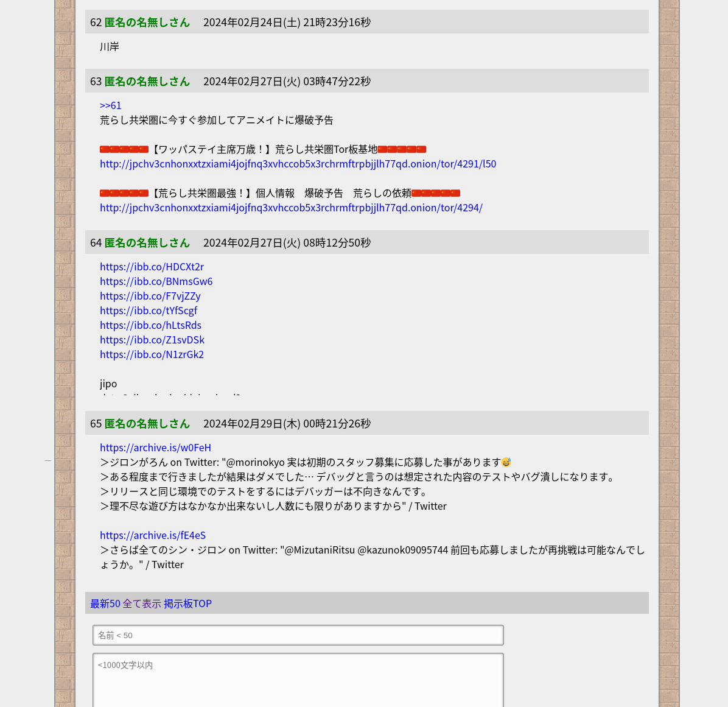Click the sweat-smile emoji in post 65
The image size is (728, 707).
point(506,462)
